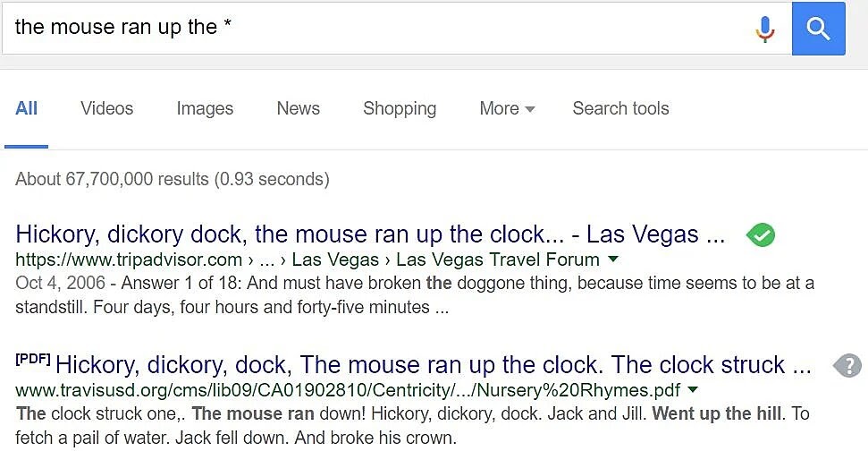The height and width of the screenshot is (451, 868).
Task: Expand the More dropdown menu
Action: point(507,108)
